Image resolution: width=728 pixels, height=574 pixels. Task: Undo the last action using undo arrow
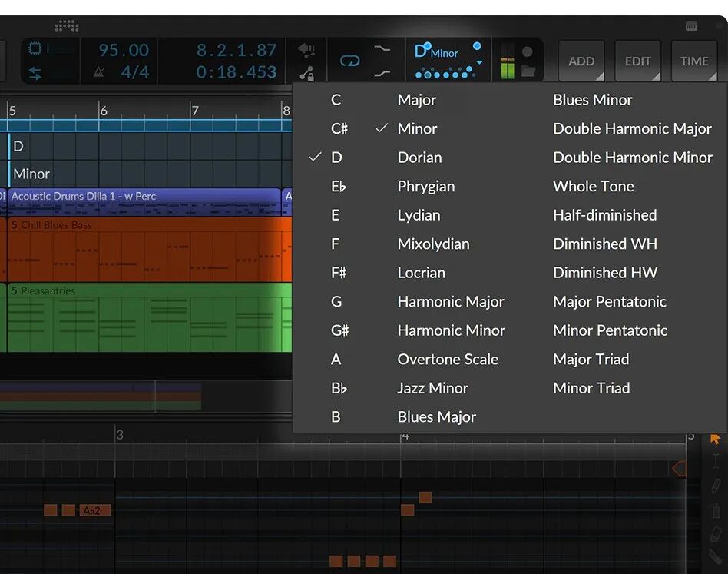pyautogui.click(x=306, y=48)
